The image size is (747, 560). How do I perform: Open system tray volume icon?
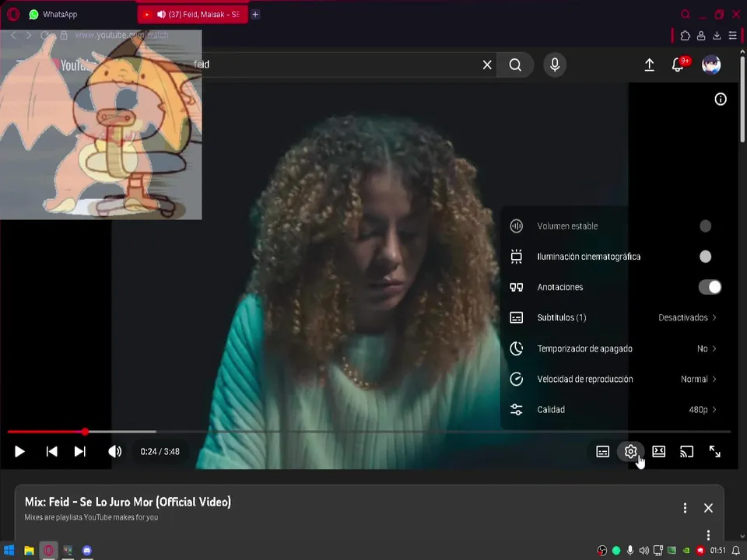(x=644, y=551)
